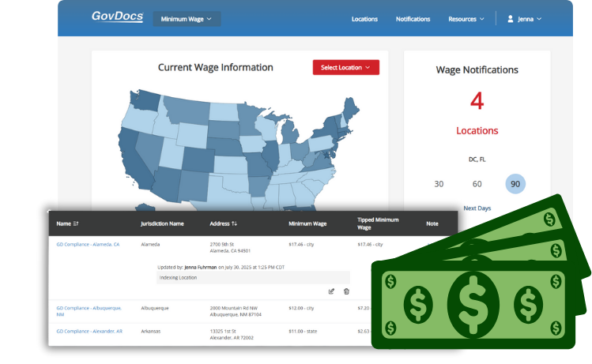Click the Indexing Location note field

(x=253, y=278)
